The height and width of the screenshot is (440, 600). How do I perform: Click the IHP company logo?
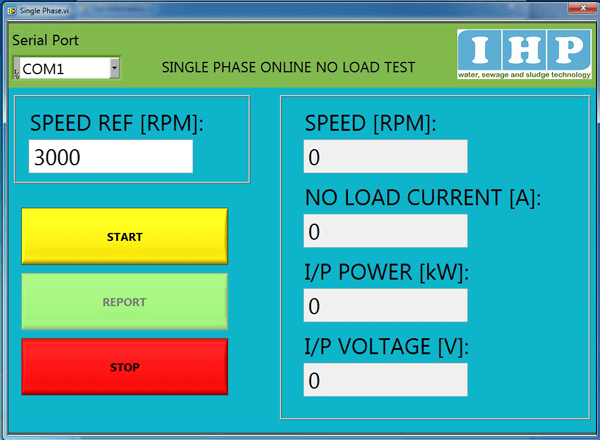point(523,53)
